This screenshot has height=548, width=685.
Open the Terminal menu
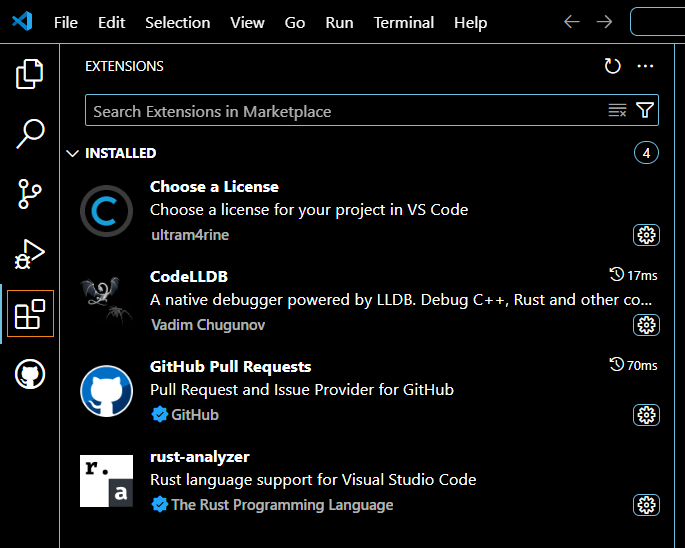tap(404, 22)
